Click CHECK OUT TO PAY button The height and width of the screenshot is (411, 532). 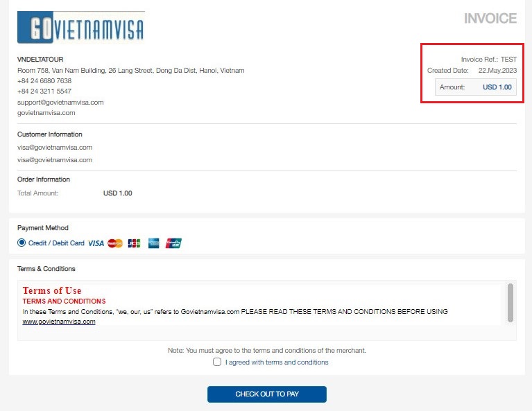pos(267,394)
